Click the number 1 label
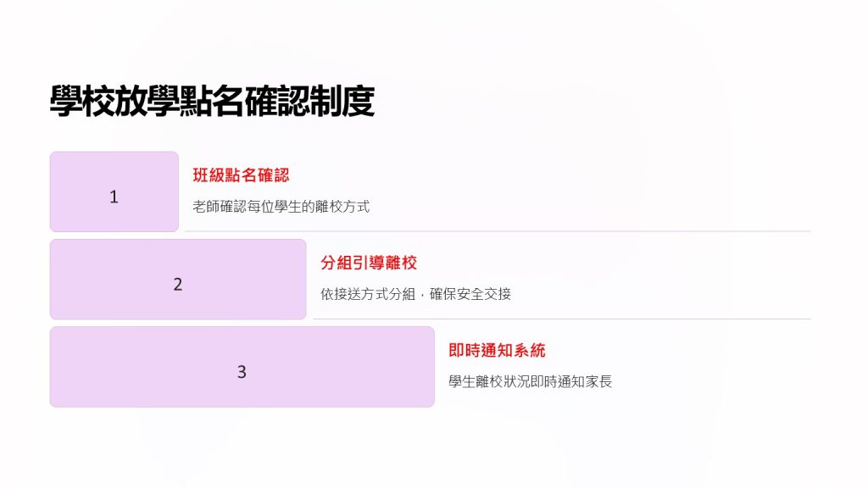868x488 pixels. coord(114,197)
